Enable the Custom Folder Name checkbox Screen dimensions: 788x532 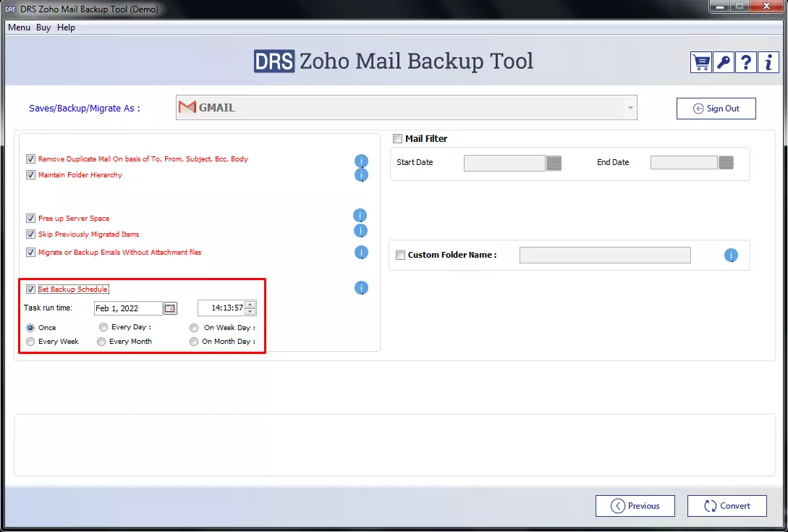pos(401,255)
